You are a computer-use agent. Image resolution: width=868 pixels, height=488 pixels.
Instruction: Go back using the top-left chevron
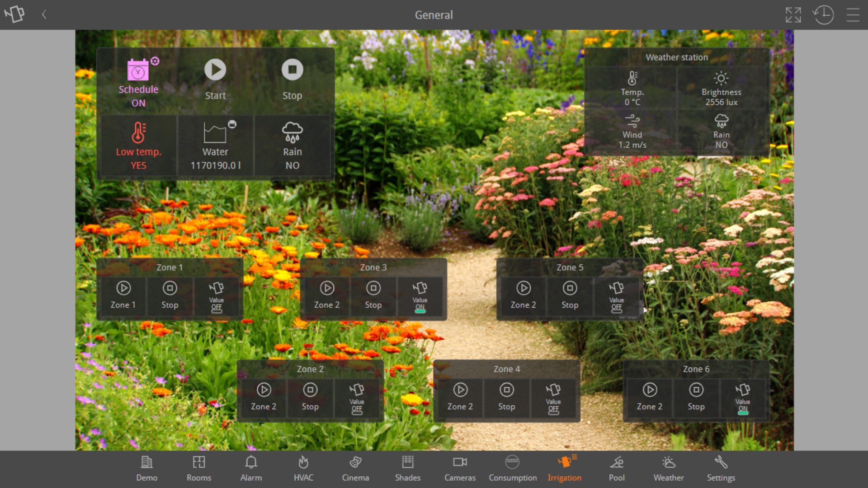tap(44, 15)
